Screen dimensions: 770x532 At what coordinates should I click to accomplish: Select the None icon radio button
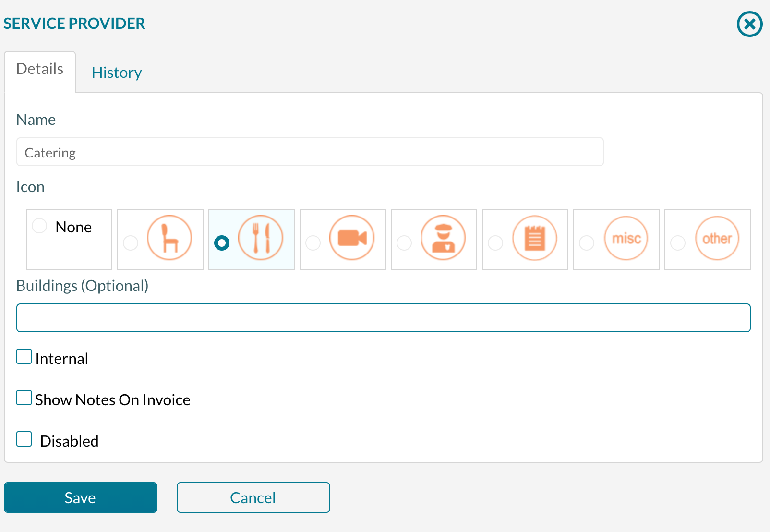[39, 226]
